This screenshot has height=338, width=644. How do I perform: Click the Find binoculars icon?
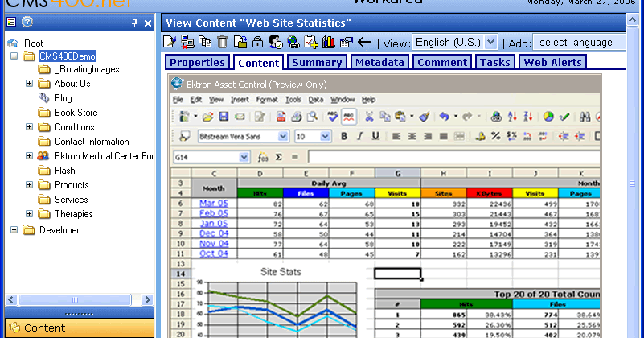[585, 117]
